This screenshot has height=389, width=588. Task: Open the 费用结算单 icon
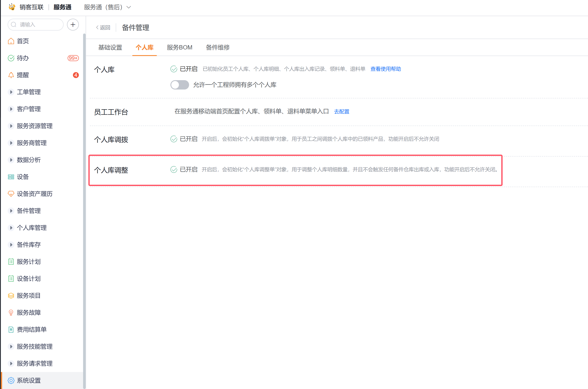coord(11,329)
